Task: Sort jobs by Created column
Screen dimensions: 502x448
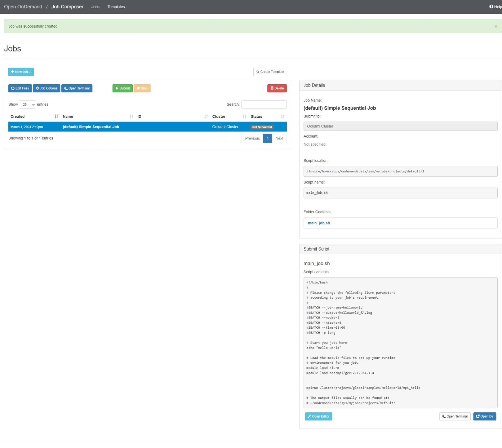Action: coord(18,117)
